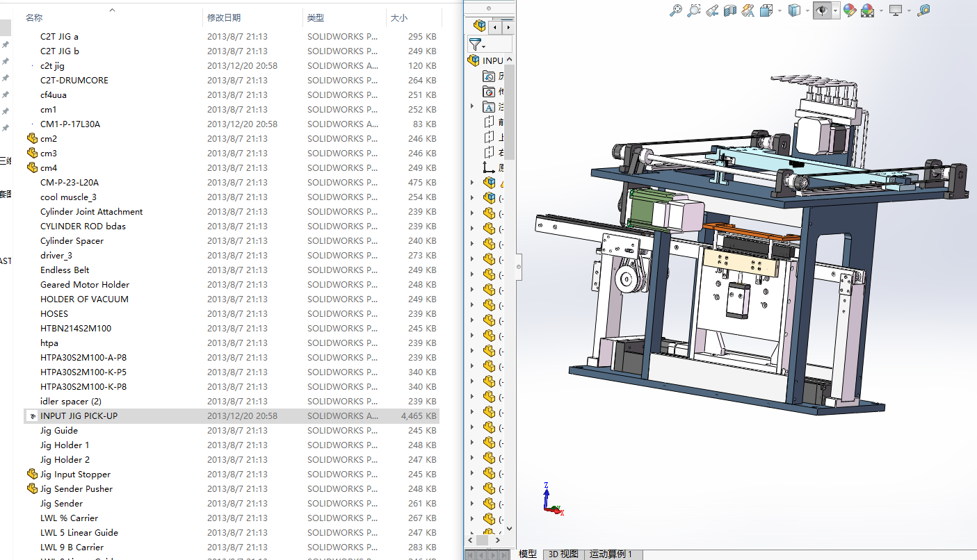Open the Display Style dropdown arrow
The width and height of the screenshot is (977, 560).
coord(807,10)
